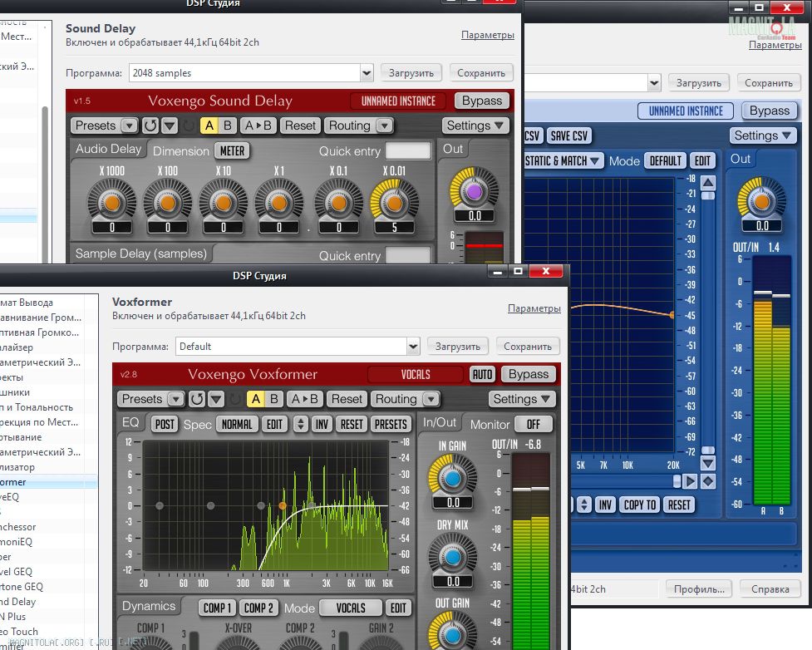This screenshot has width=812, height=650.
Task: Click the X1000 delay knob
Action: (112, 203)
